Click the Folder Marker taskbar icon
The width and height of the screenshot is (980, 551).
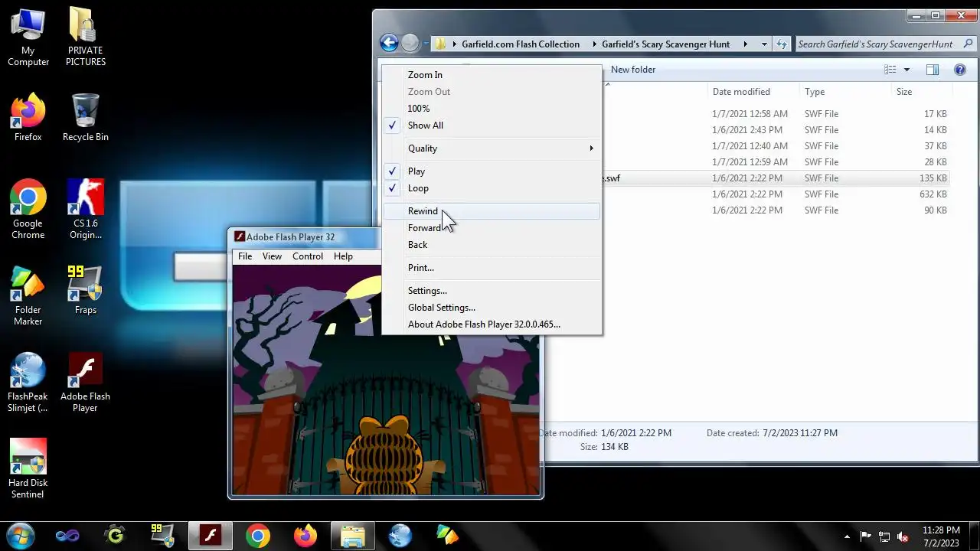click(x=447, y=536)
